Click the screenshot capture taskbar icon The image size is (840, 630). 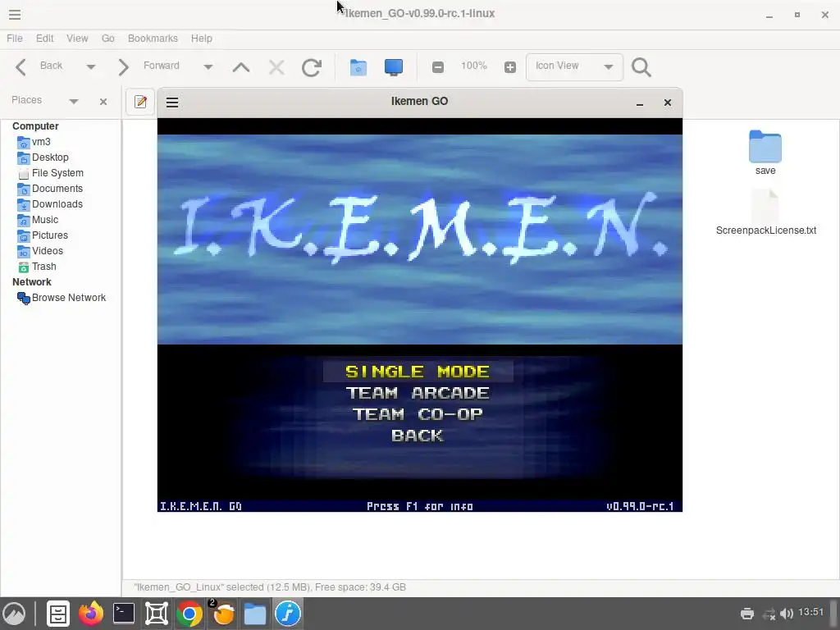tap(157, 614)
